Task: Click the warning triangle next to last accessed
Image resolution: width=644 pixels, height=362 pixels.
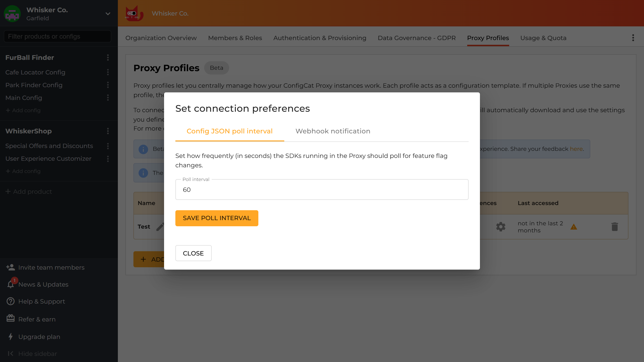Action: click(x=574, y=227)
